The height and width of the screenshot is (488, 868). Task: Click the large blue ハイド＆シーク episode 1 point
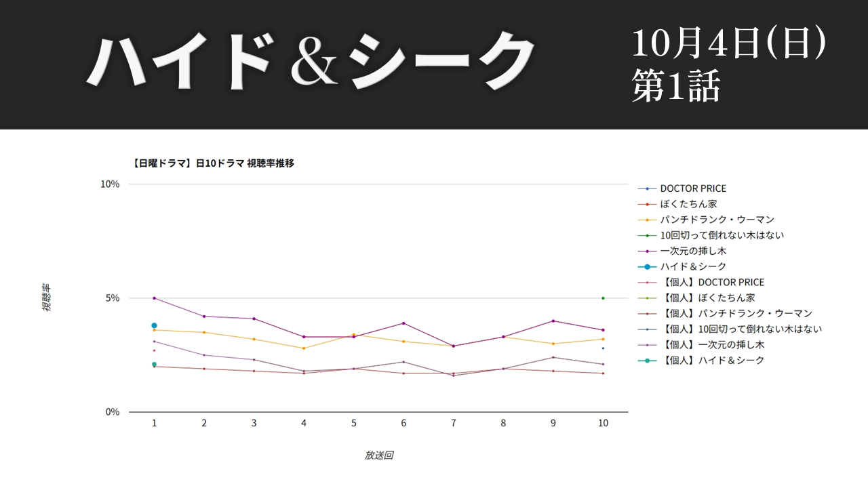[154, 325]
